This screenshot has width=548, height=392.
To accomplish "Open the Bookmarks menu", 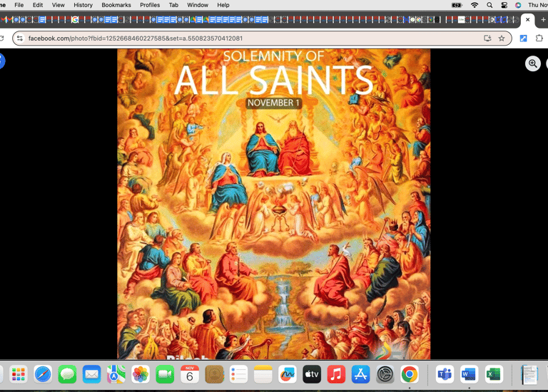I will pos(116,5).
